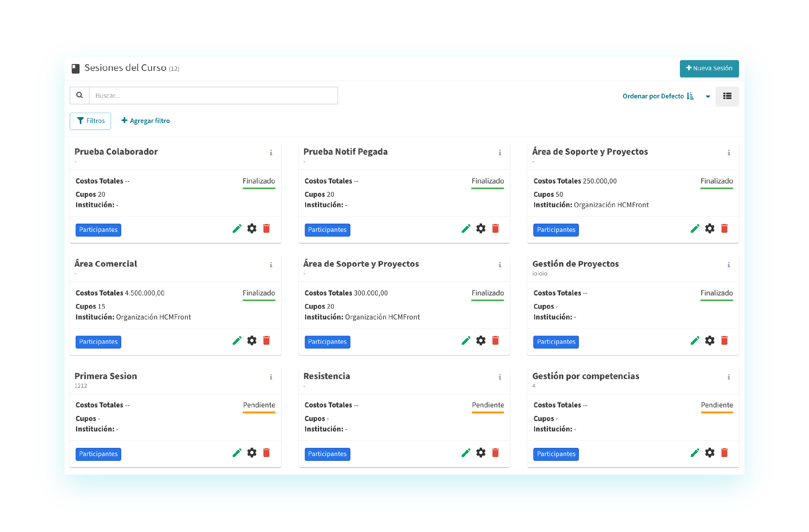Image resolution: width=809 pixels, height=532 pixels.
Task: View Participantes of Área Comercial
Action: tap(98, 342)
